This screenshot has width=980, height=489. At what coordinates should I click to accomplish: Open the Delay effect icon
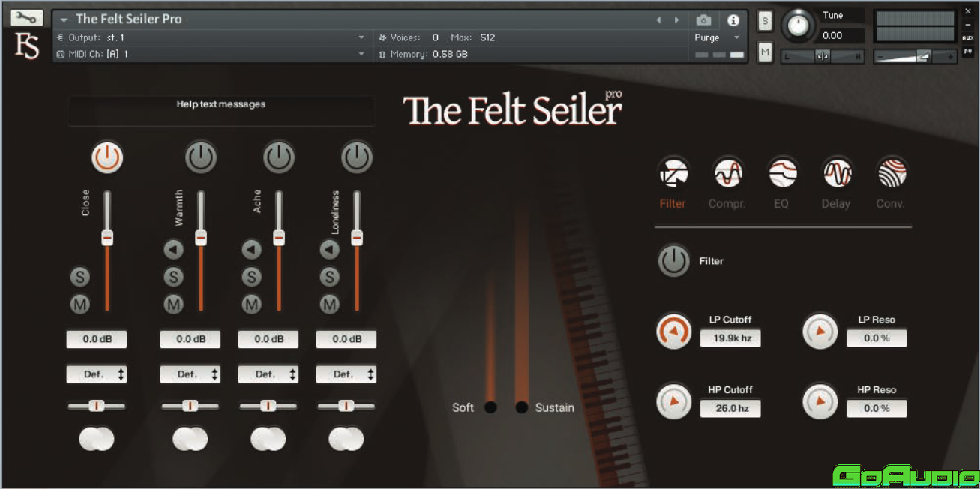(837, 173)
